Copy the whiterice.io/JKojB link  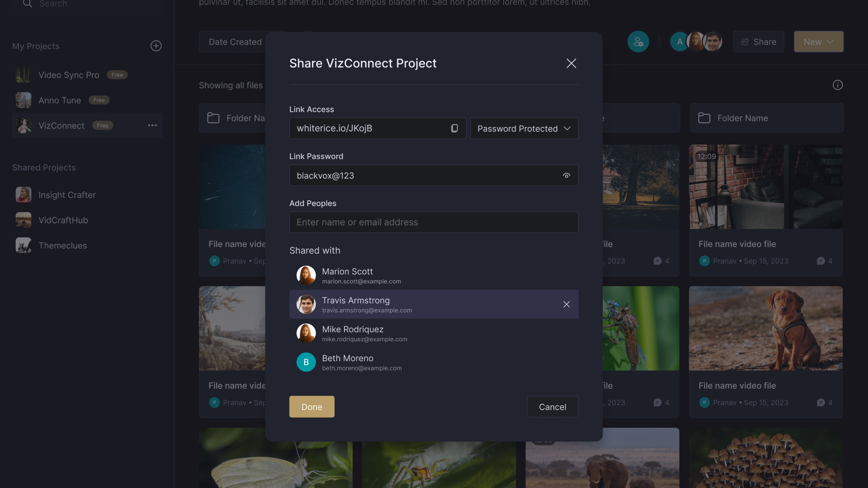pos(454,128)
